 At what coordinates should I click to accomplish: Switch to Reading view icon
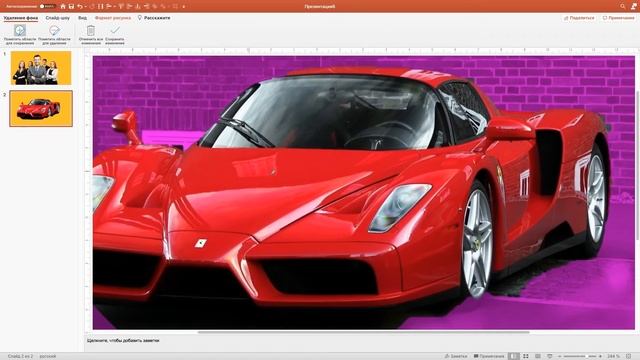click(538, 356)
